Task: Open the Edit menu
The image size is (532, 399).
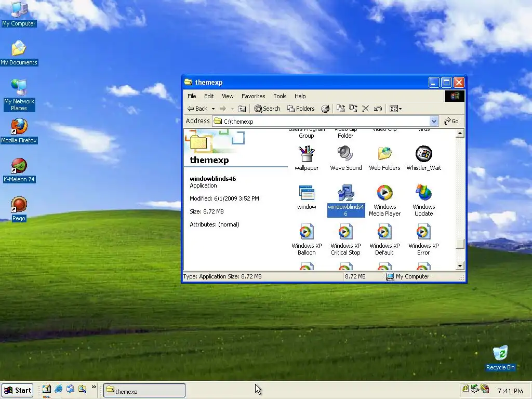Action: click(x=209, y=96)
